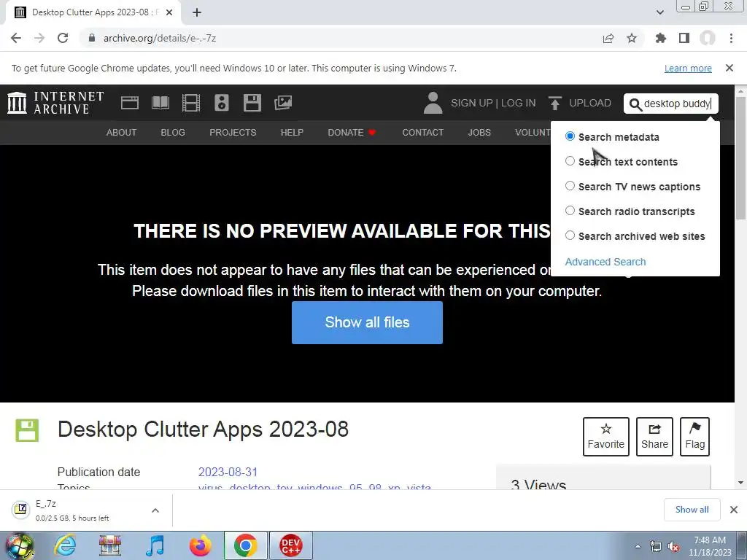Launch Internet Explorer from taskbar

point(65,545)
